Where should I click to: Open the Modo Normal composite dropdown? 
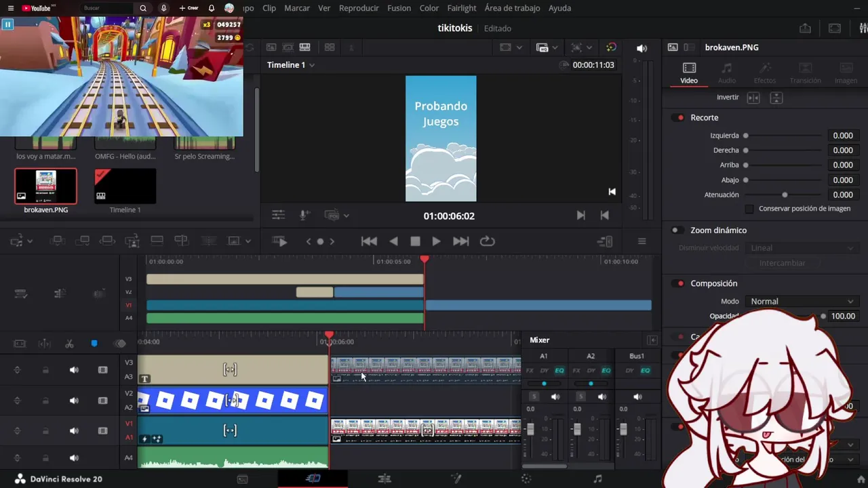coord(802,302)
